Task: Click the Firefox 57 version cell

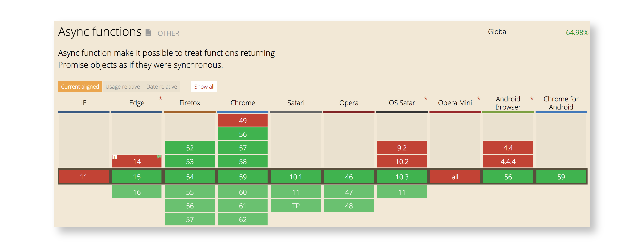Action: pyautogui.click(x=190, y=219)
